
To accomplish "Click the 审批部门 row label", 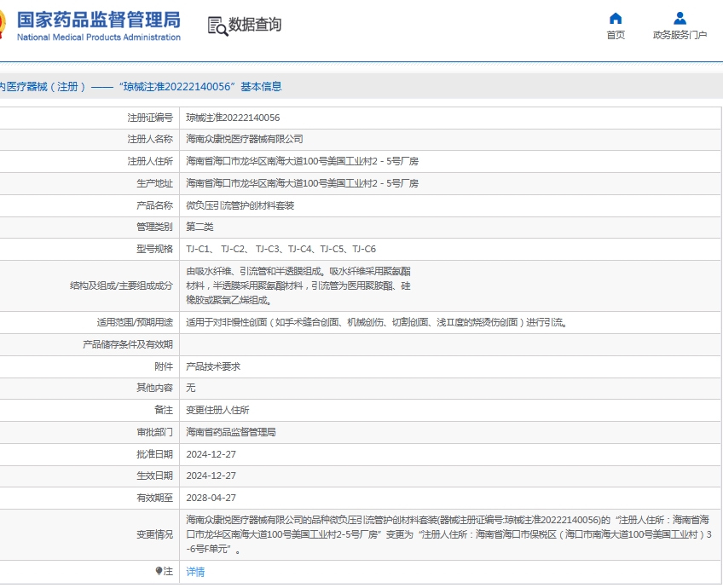I will pos(154,432).
